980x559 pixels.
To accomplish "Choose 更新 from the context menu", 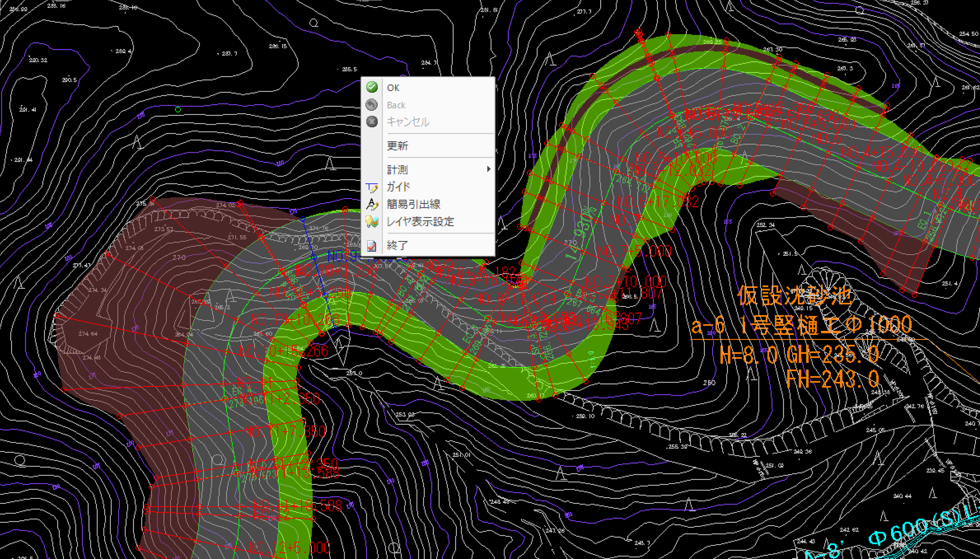I will pyautogui.click(x=398, y=146).
